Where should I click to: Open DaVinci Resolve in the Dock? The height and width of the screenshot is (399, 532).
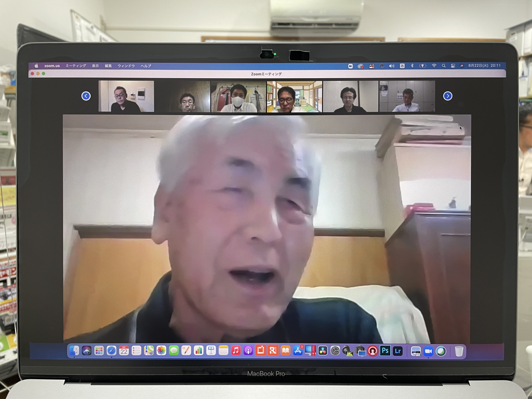point(323,351)
